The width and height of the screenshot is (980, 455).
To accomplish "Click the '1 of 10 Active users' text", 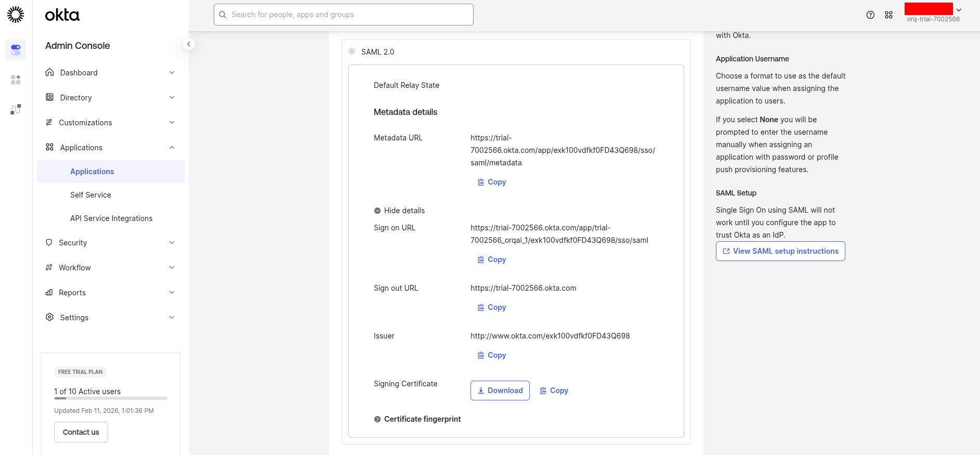I will click(x=87, y=392).
